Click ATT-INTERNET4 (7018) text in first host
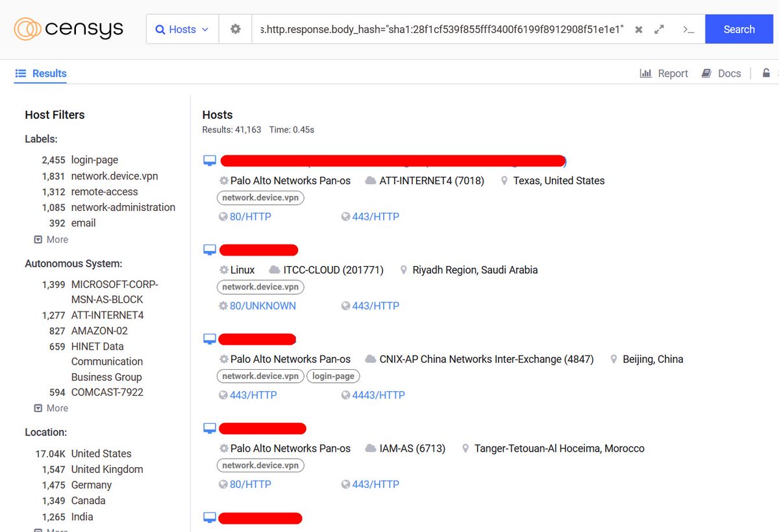This screenshot has height=532, width=779. tap(432, 180)
